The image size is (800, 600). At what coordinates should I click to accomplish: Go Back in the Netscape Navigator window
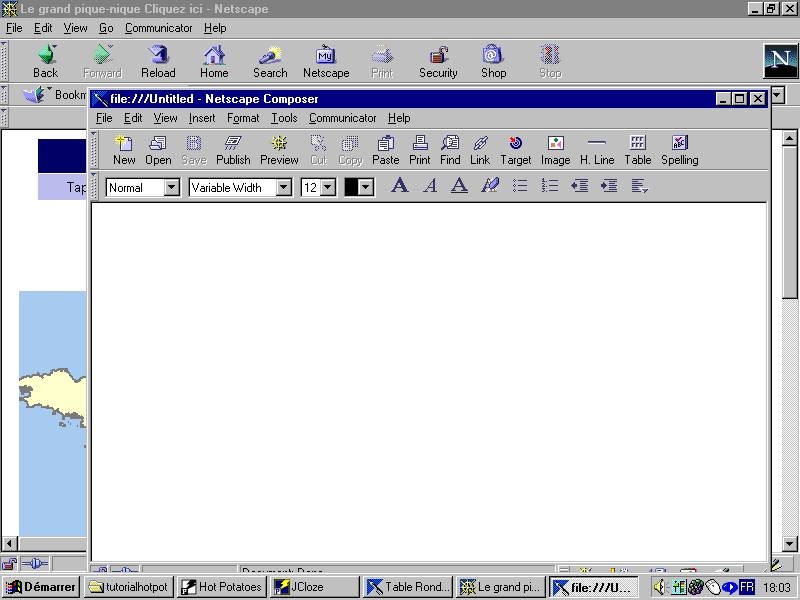[45, 61]
